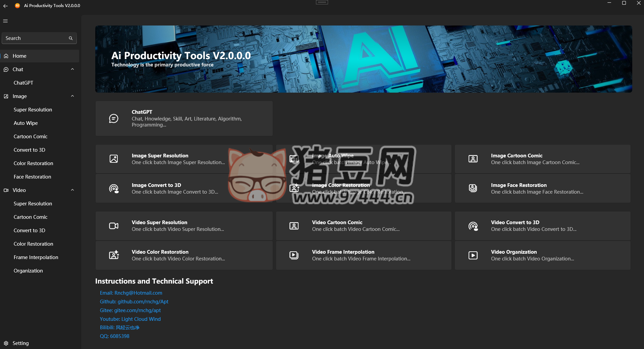Click the Home house icon in sidebar

click(6, 56)
